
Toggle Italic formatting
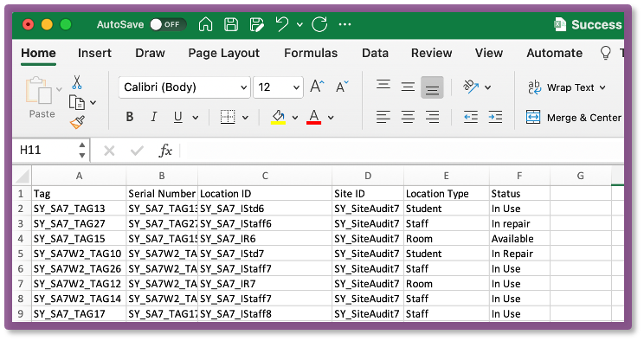tap(154, 117)
